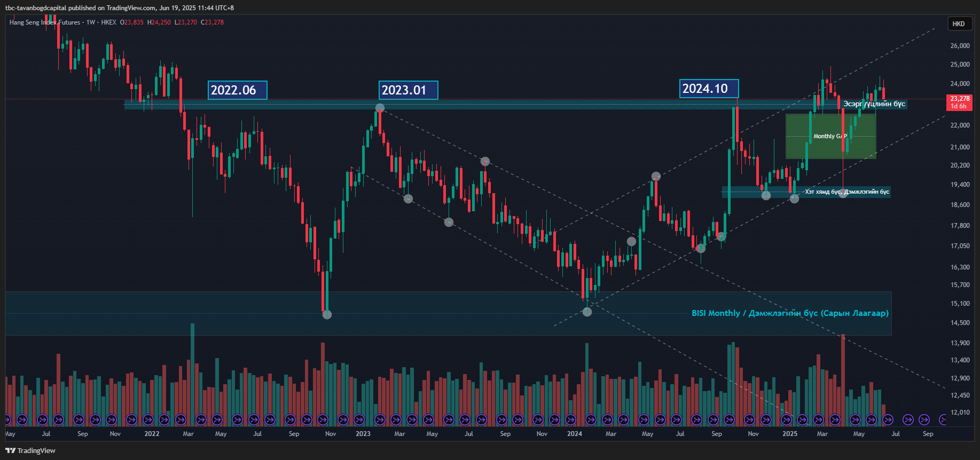The height and width of the screenshot is (460, 980).
Task: Click the 21,000 price axis label
Action: [960, 147]
